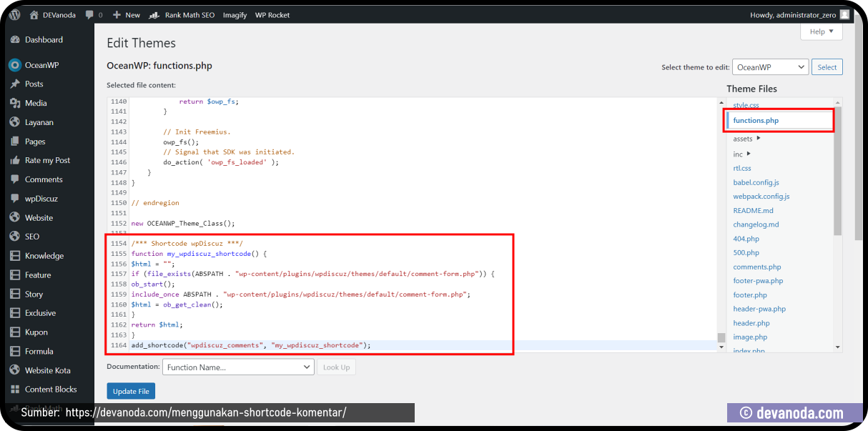Click the user avatar next to administrator_zero
The image size is (868, 431).
tap(844, 14)
